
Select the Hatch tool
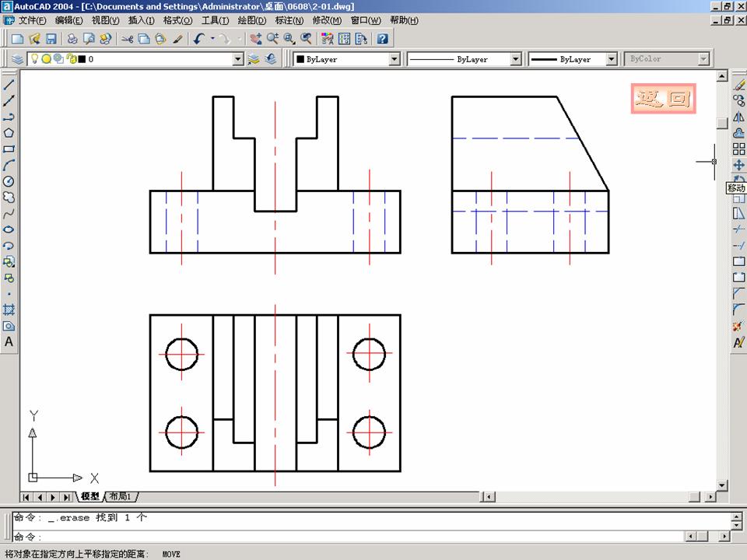pos(9,310)
